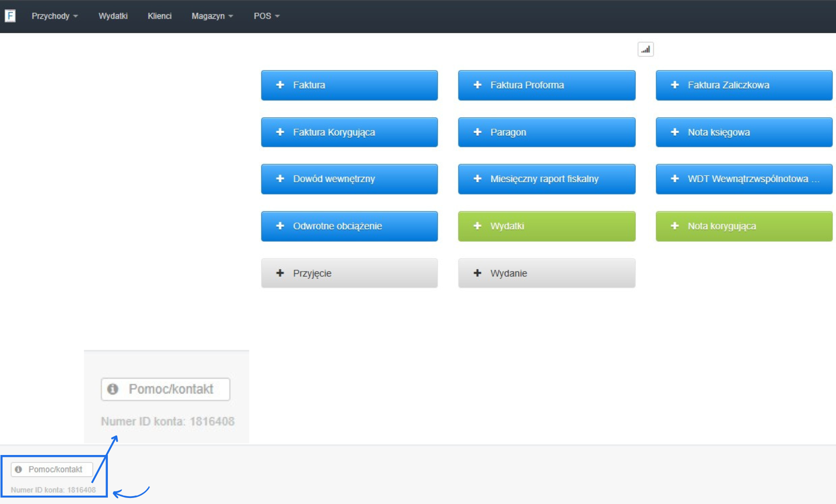Open the small Pomoc/kontakt button in the footer bar
The image size is (836, 504).
[x=52, y=469]
